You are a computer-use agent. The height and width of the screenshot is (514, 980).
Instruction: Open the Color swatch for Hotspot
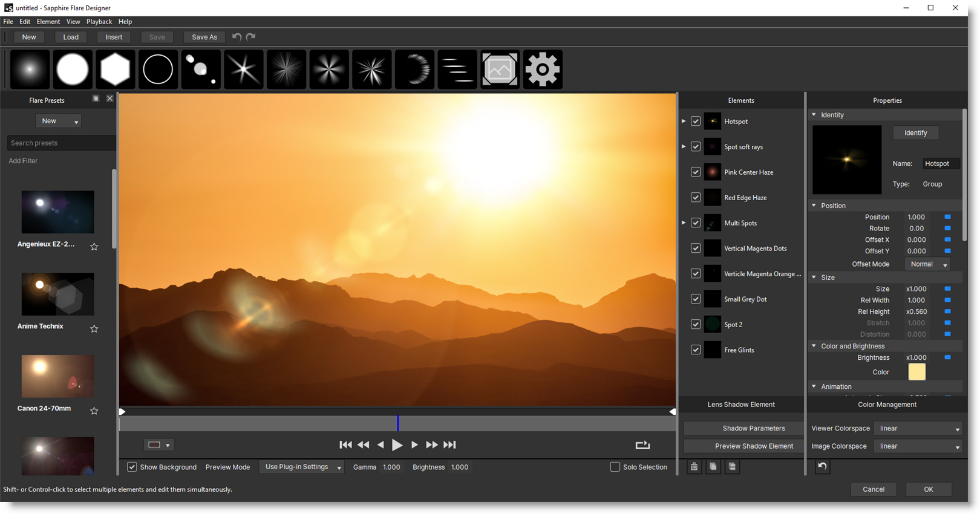916,372
